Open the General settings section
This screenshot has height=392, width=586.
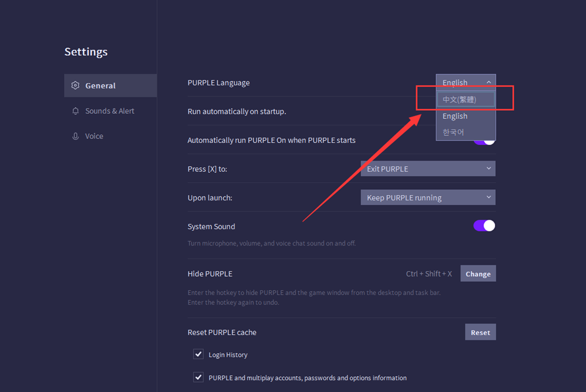click(x=110, y=86)
